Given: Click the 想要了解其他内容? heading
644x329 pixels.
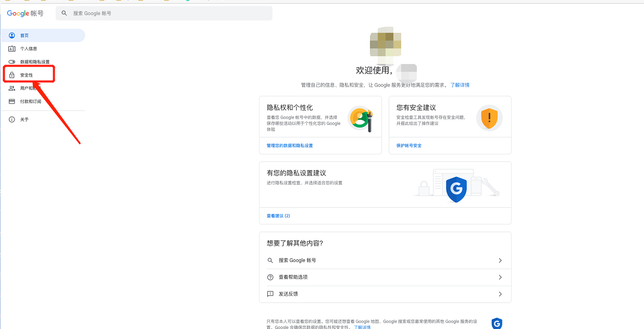Looking at the screenshot, I should pyautogui.click(x=295, y=243).
